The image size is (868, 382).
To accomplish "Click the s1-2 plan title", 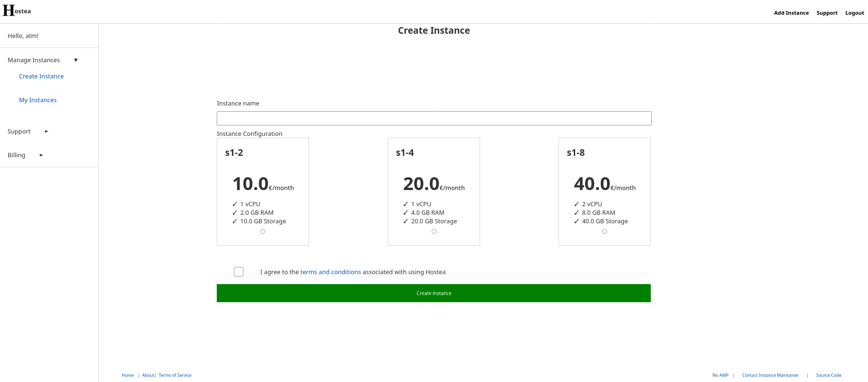I will click(234, 153).
